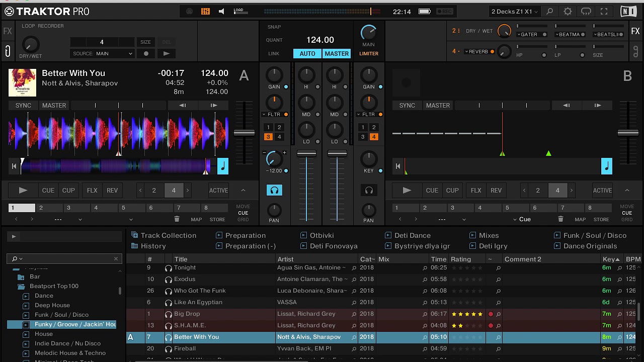The width and height of the screenshot is (644, 362).
Task: Toggle the LIMITER button
Action: tap(369, 53)
